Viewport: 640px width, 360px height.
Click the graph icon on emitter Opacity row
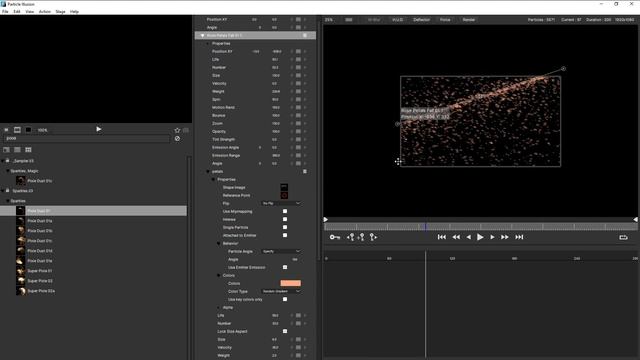[x=298, y=131]
